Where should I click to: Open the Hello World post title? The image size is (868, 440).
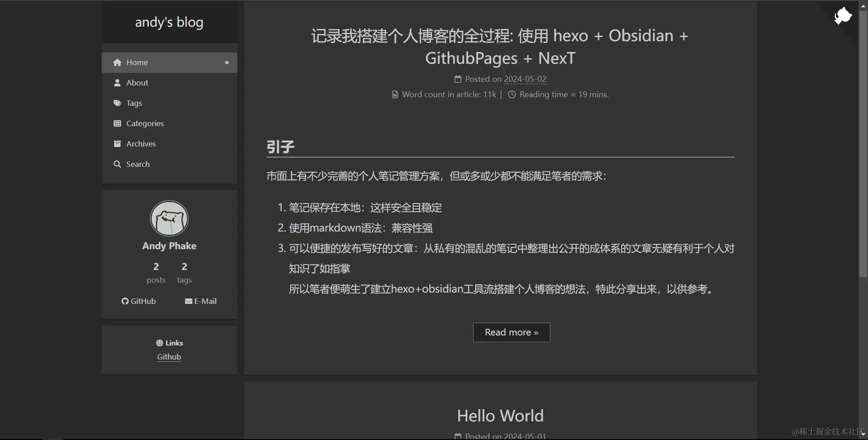click(x=500, y=416)
